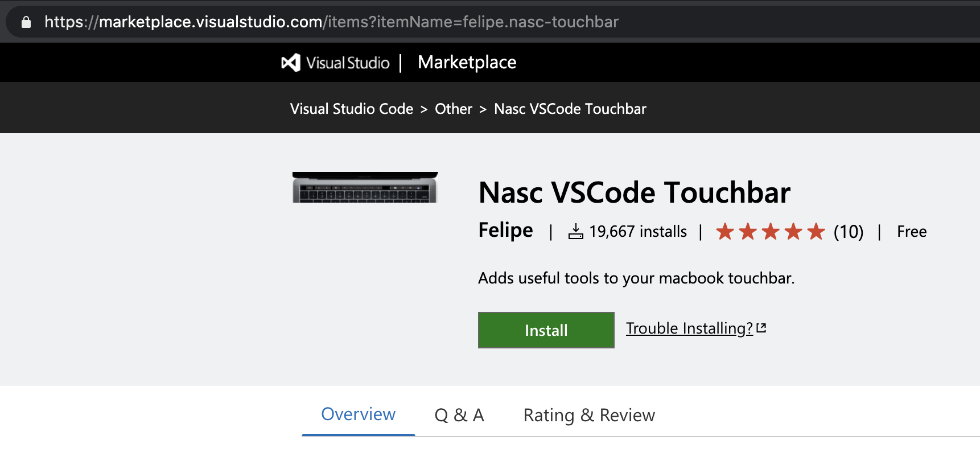Image resolution: width=980 pixels, height=452 pixels.
Task: Click the download installs icon
Action: coord(576,231)
